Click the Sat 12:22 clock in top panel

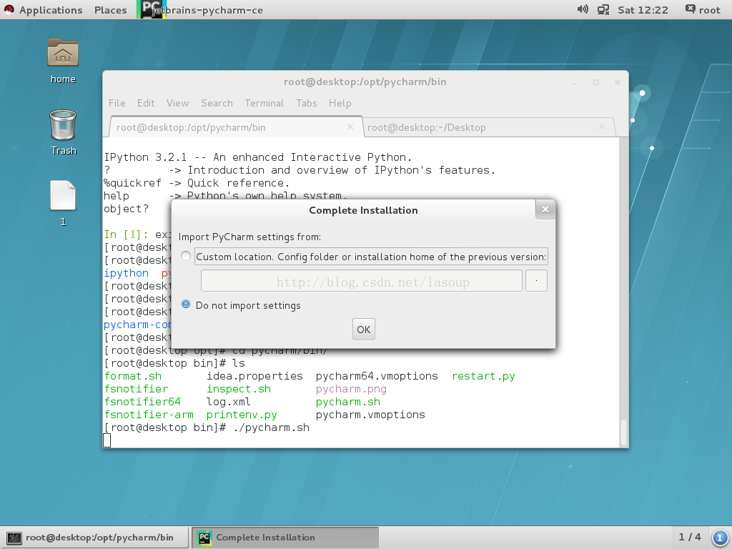pos(642,10)
